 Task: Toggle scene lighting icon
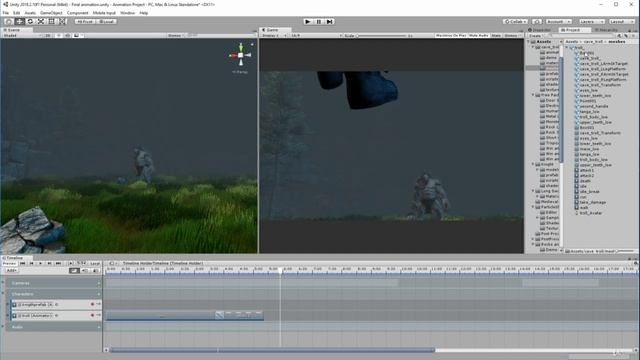[x=59, y=36]
